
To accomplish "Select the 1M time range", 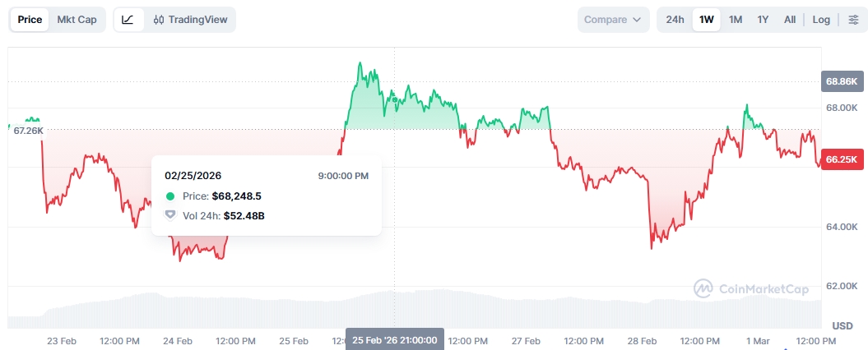I will (736, 20).
